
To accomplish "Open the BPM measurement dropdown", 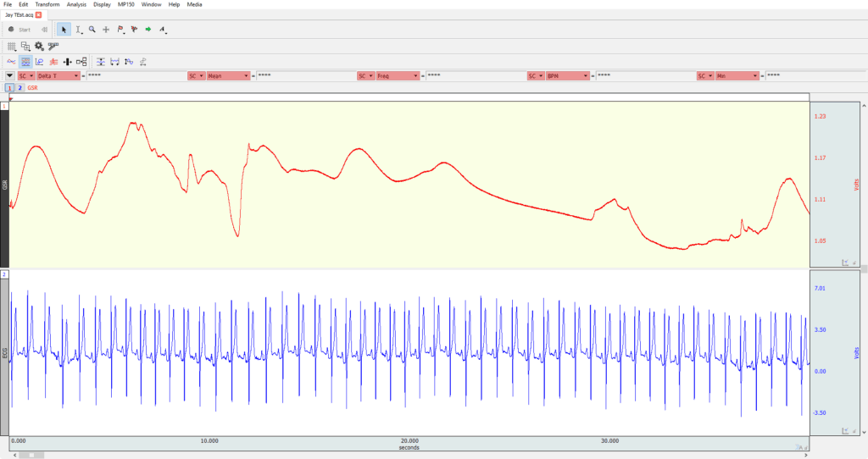I will click(x=568, y=75).
